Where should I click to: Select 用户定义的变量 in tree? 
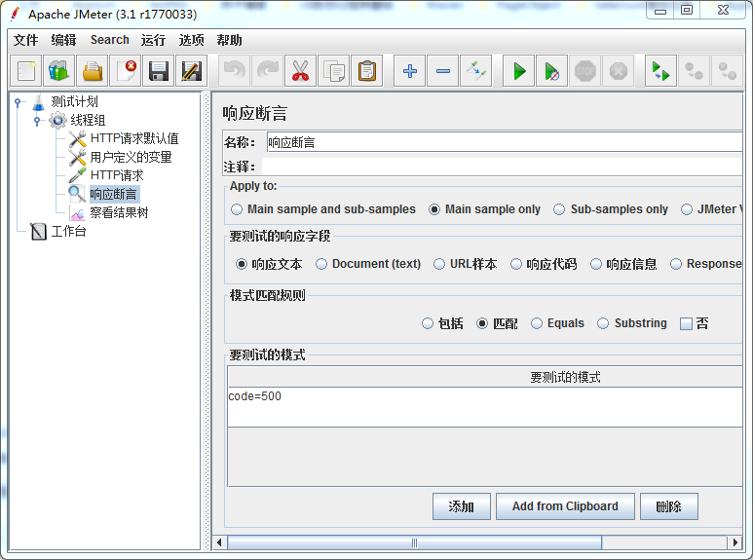(x=131, y=157)
